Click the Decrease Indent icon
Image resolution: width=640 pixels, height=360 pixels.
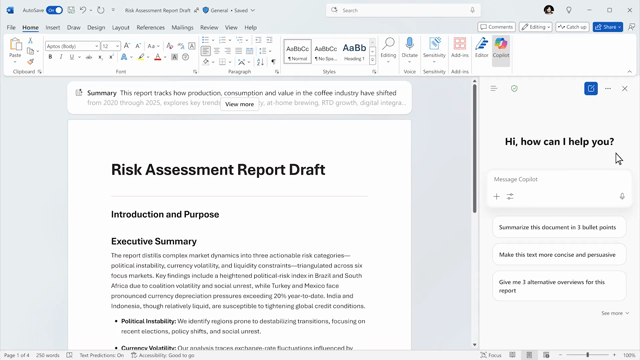(x=258, y=40)
